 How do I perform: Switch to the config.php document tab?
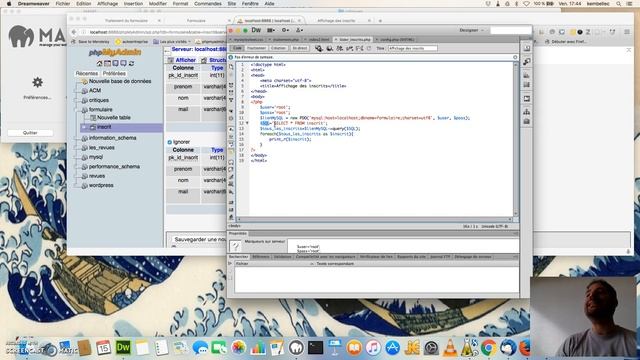(397, 40)
